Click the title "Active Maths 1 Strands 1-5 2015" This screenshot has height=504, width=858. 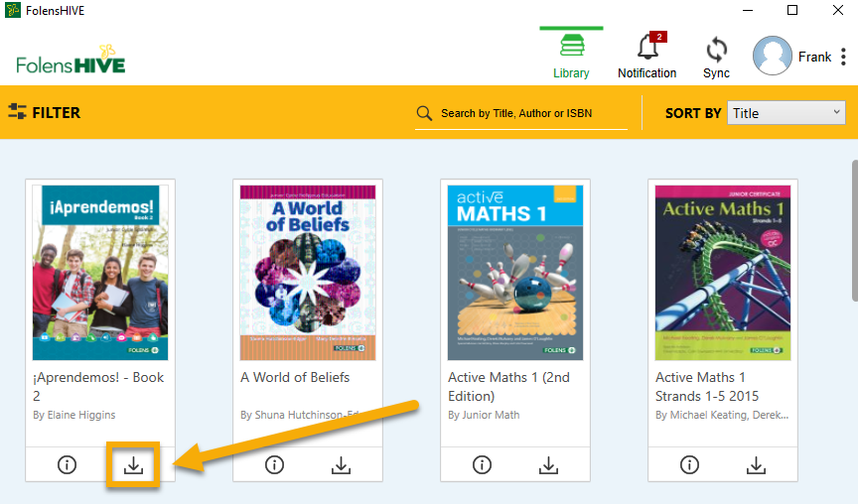(707, 387)
